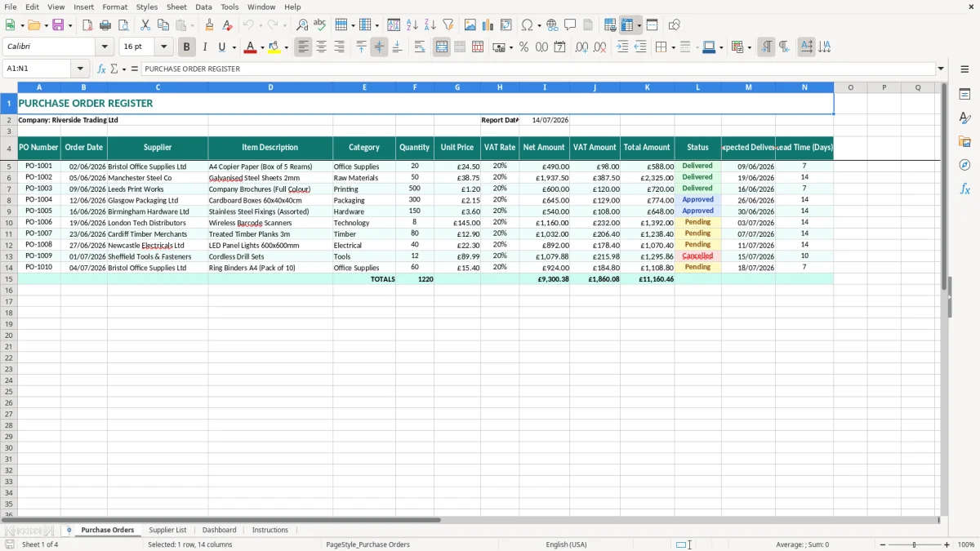
Task: Toggle Merge and Center Cells
Action: (x=442, y=47)
